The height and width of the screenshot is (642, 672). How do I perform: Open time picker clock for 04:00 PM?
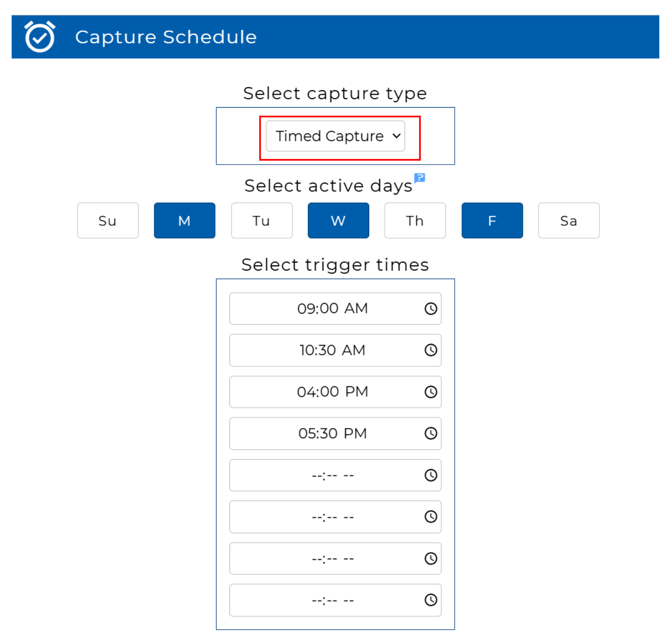click(x=430, y=392)
